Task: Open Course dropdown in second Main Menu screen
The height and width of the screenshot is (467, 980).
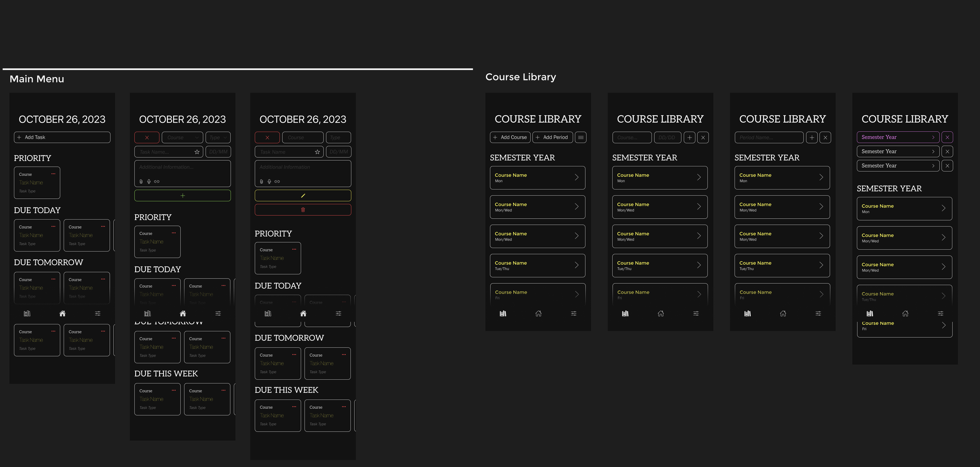Action: 183,138
